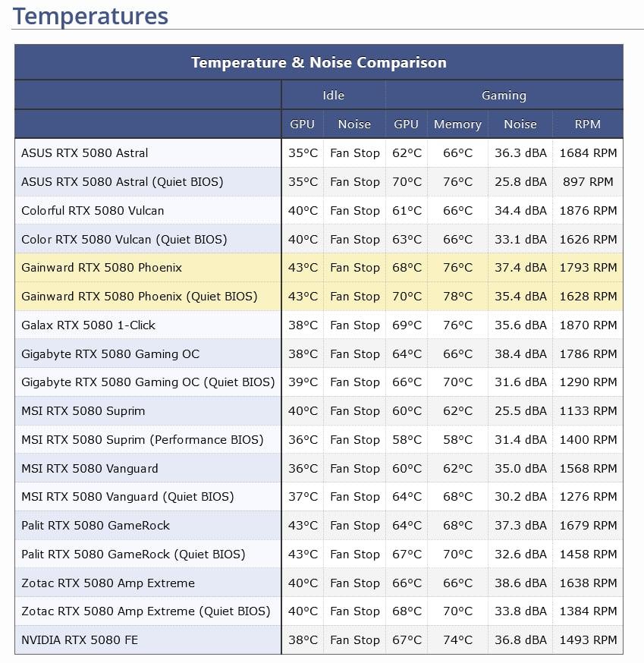
Task: Click the "Temperatures" page heading
Action: click(90, 16)
